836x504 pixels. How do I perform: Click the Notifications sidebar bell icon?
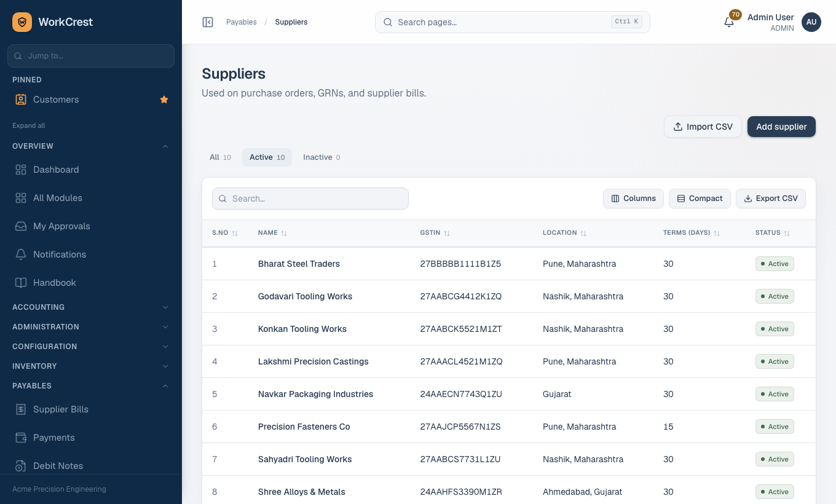[21, 254]
